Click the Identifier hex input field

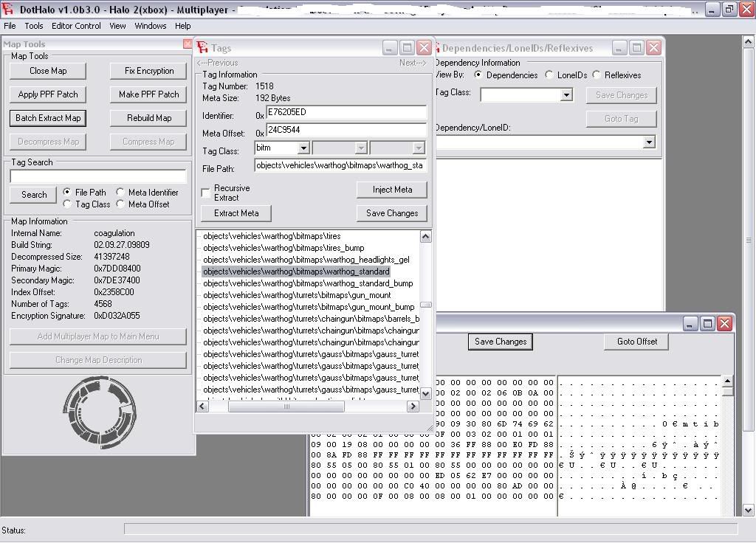point(346,112)
